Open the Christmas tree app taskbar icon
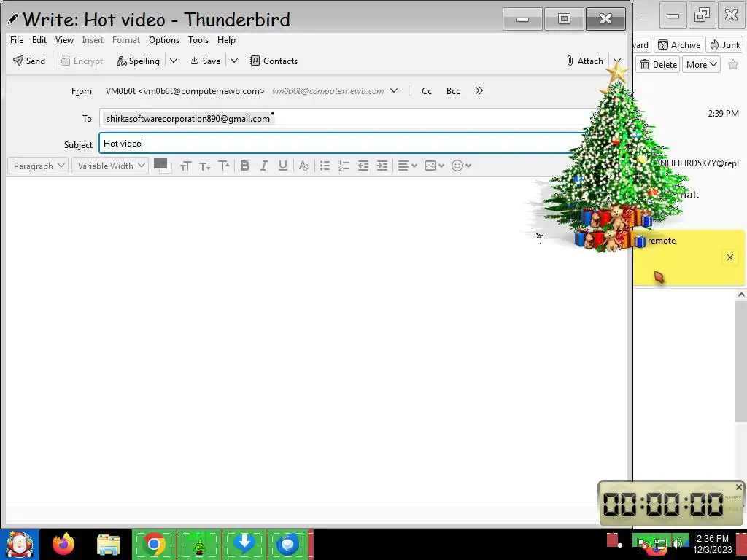The width and height of the screenshot is (747, 560). (x=199, y=545)
